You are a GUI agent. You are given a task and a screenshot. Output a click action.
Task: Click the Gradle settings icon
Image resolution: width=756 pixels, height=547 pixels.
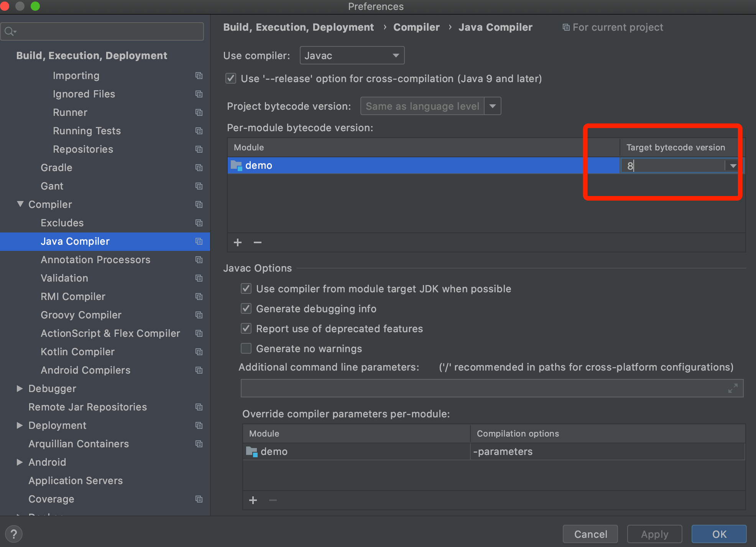200,168
